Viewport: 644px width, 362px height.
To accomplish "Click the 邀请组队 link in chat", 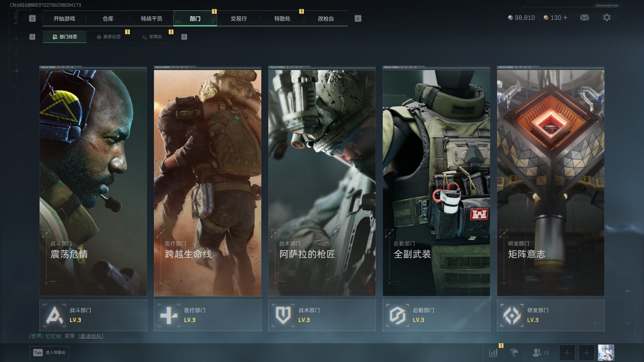I will click(x=91, y=336).
